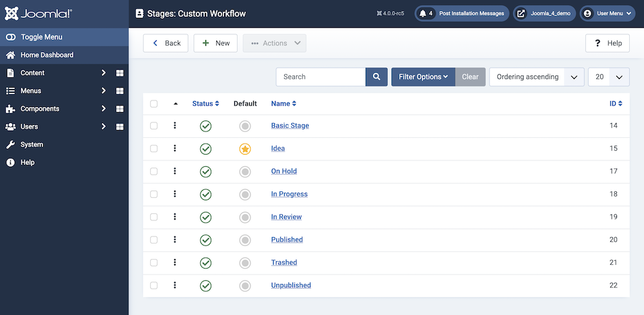Click the search magnifier icon button
The image size is (644, 315).
click(377, 77)
